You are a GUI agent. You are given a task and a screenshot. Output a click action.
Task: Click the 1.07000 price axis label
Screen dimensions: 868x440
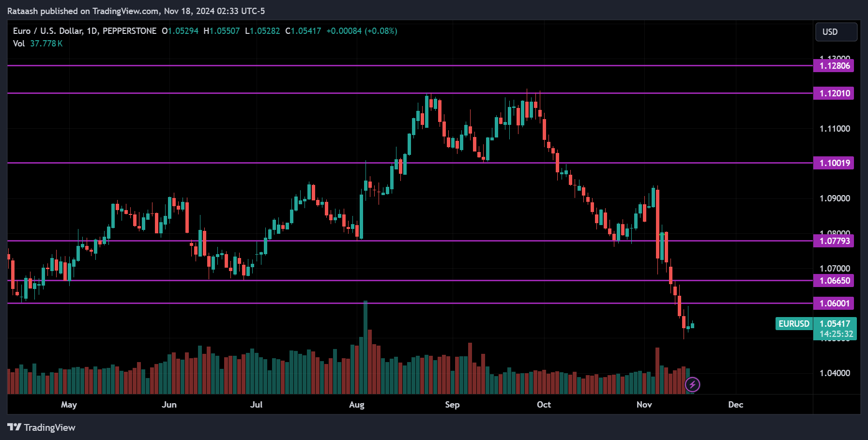[835, 269]
